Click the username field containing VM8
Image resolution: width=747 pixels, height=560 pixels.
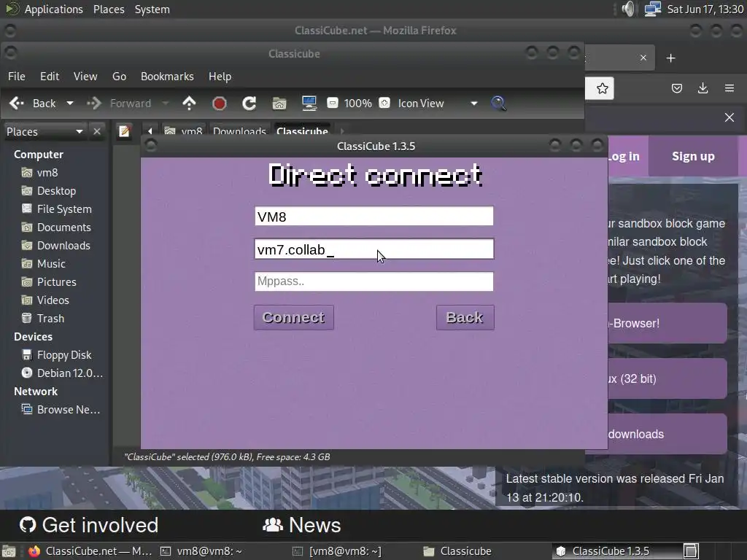coord(374,216)
